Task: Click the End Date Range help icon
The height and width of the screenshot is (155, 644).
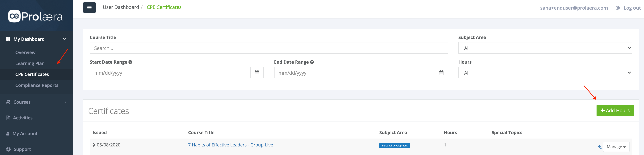Action: 312,62
